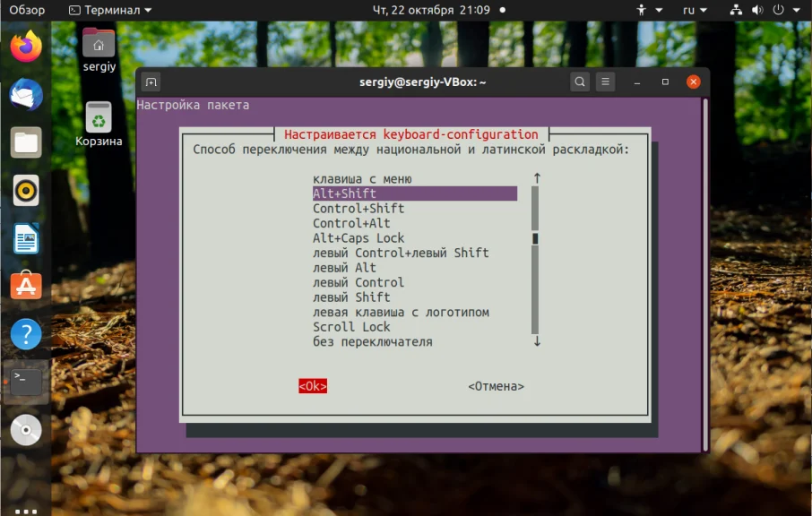Select "левая клавиша с логотипом" option
This screenshot has height=516, width=812.
coord(401,312)
